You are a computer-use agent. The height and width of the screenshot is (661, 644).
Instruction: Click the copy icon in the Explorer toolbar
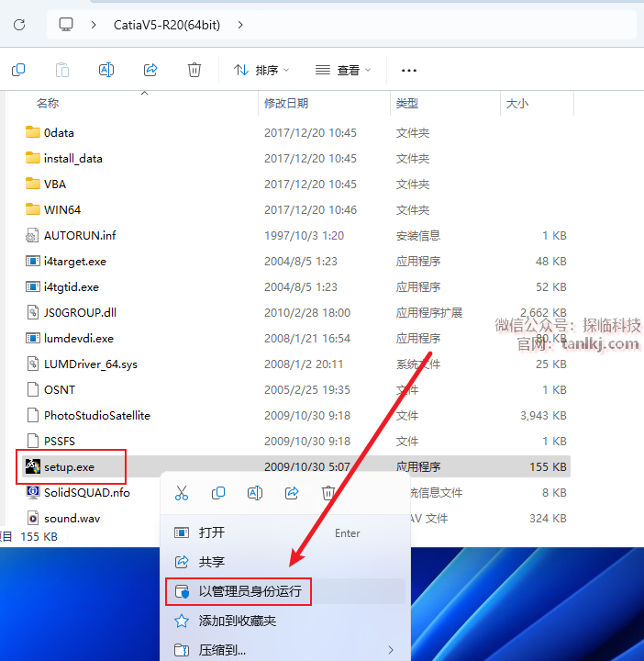click(18, 70)
